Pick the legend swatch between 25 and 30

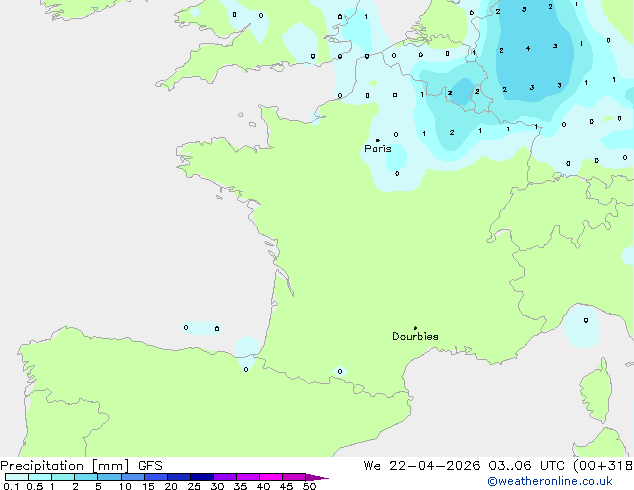pos(202,477)
